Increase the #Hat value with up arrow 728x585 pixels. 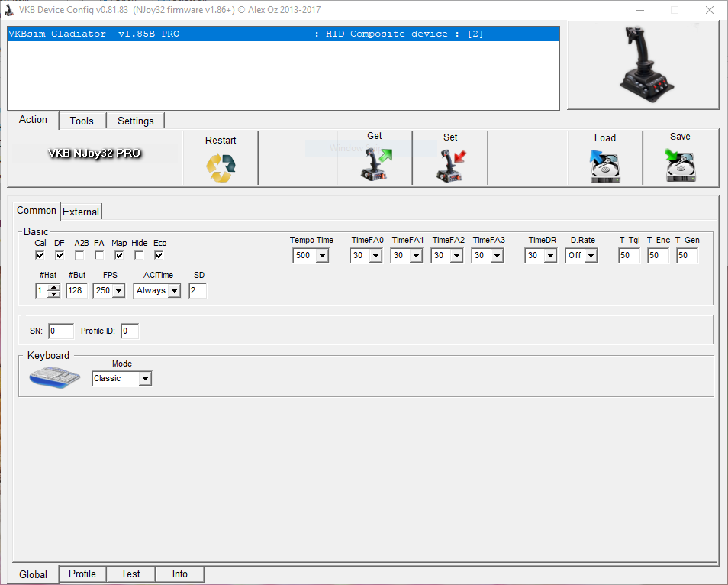coord(54,288)
